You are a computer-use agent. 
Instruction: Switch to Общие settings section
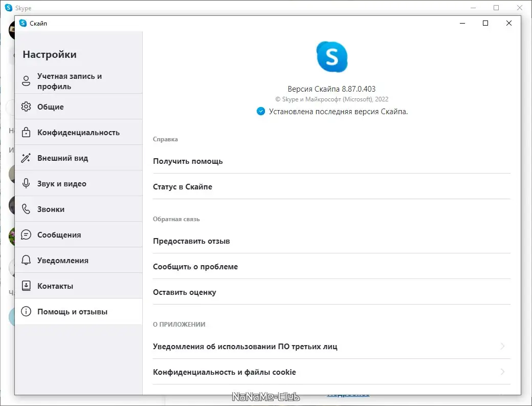pos(79,106)
